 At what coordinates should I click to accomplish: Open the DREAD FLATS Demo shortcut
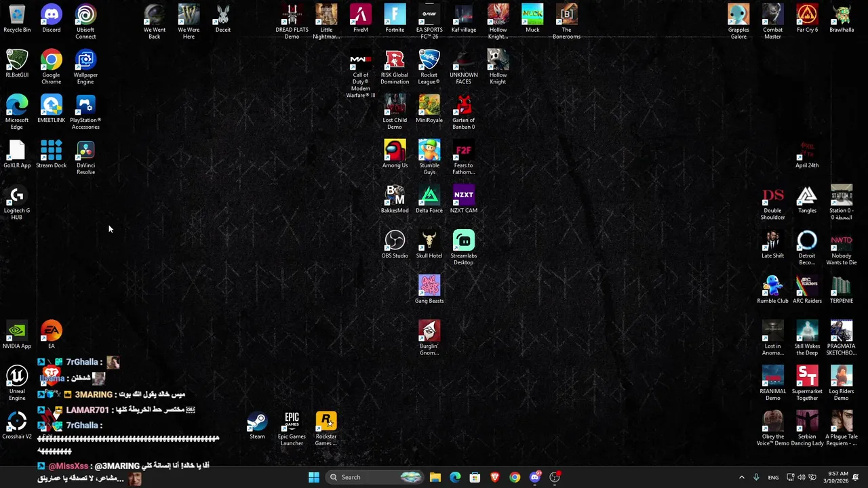click(x=292, y=22)
